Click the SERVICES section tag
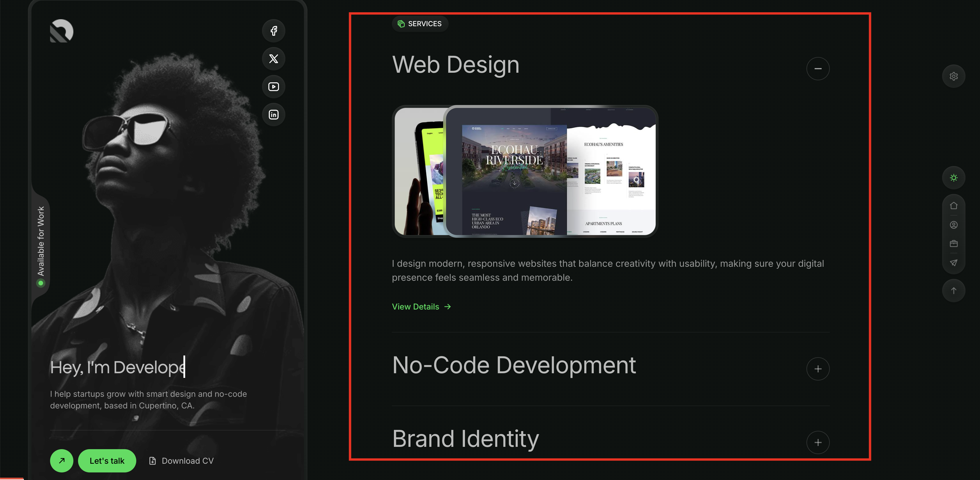The height and width of the screenshot is (480, 980). [420, 24]
